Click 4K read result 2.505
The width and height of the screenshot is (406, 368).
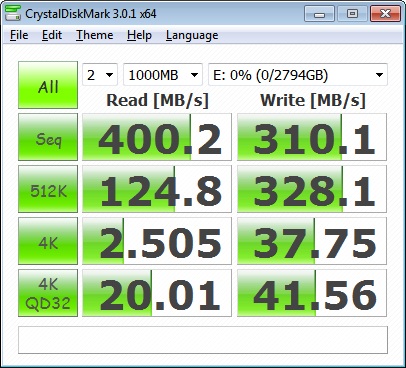tap(157, 241)
